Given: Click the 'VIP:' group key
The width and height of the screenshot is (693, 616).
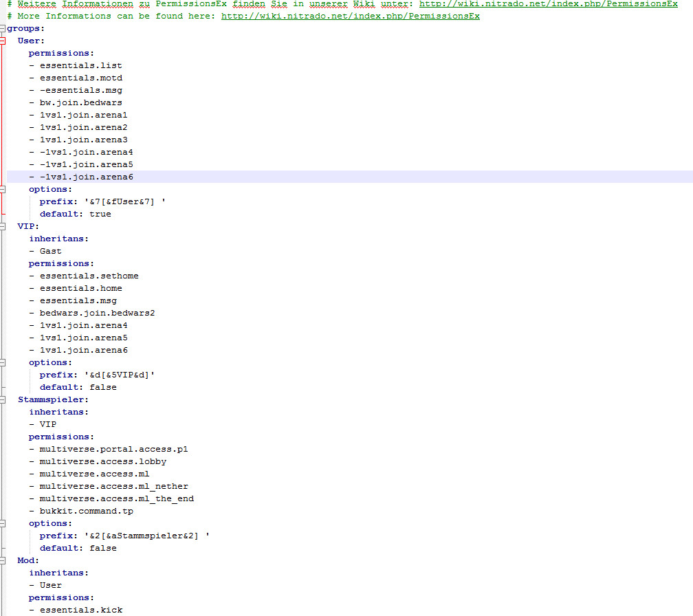Looking at the screenshot, I should pyautogui.click(x=28, y=226).
